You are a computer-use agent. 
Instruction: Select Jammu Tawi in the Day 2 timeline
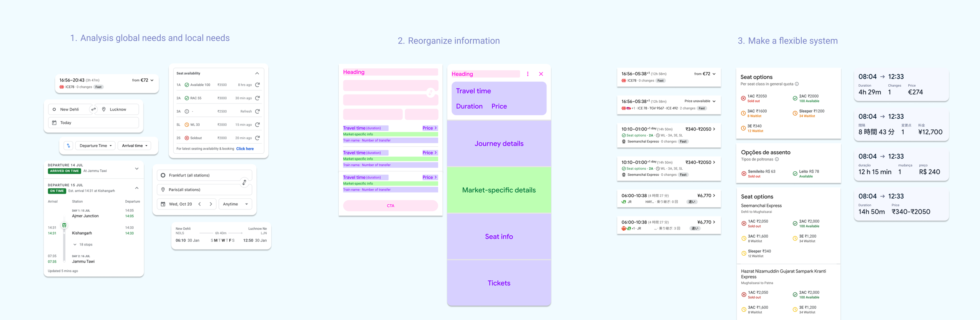[x=83, y=262]
